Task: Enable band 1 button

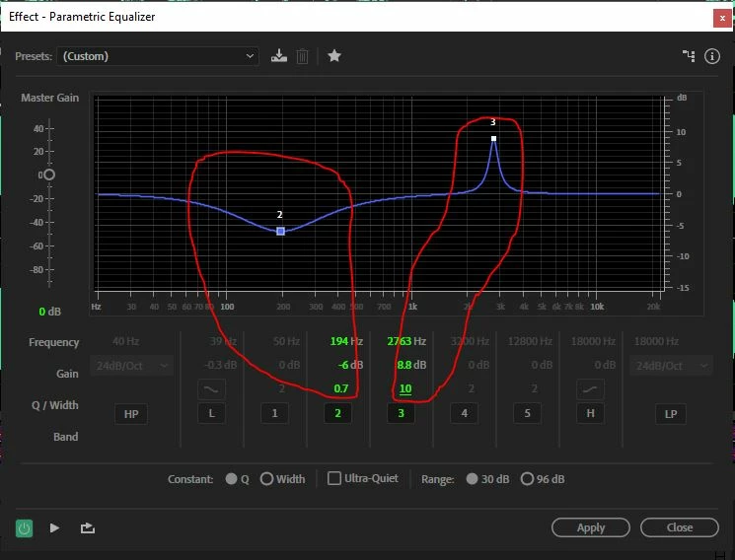Action: pos(274,413)
